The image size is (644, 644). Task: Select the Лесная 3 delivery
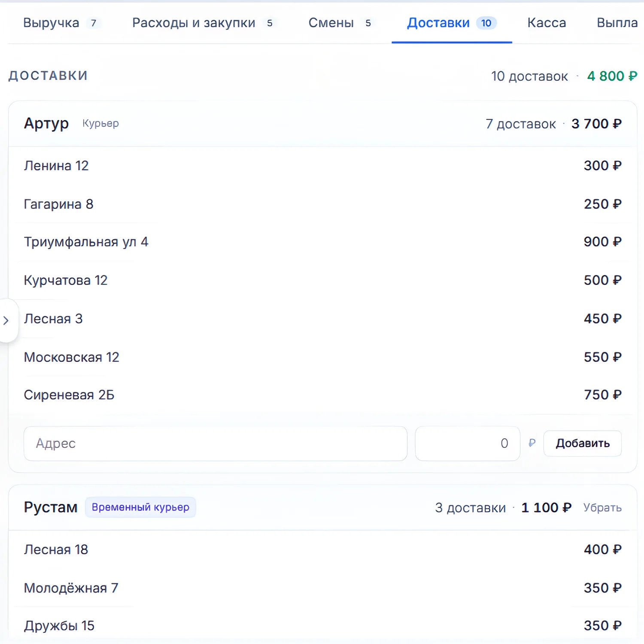coord(322,319)
